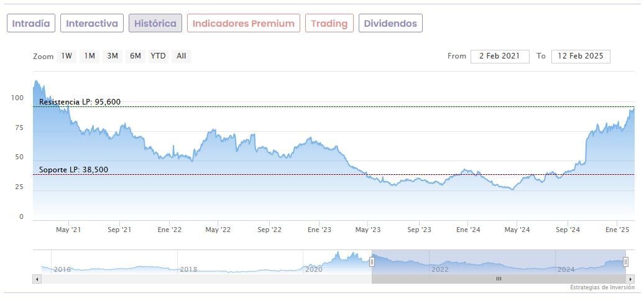Viewport: 644px width, 298px height.
Task: Show the Dividendos tab
Action: point(390,24)
